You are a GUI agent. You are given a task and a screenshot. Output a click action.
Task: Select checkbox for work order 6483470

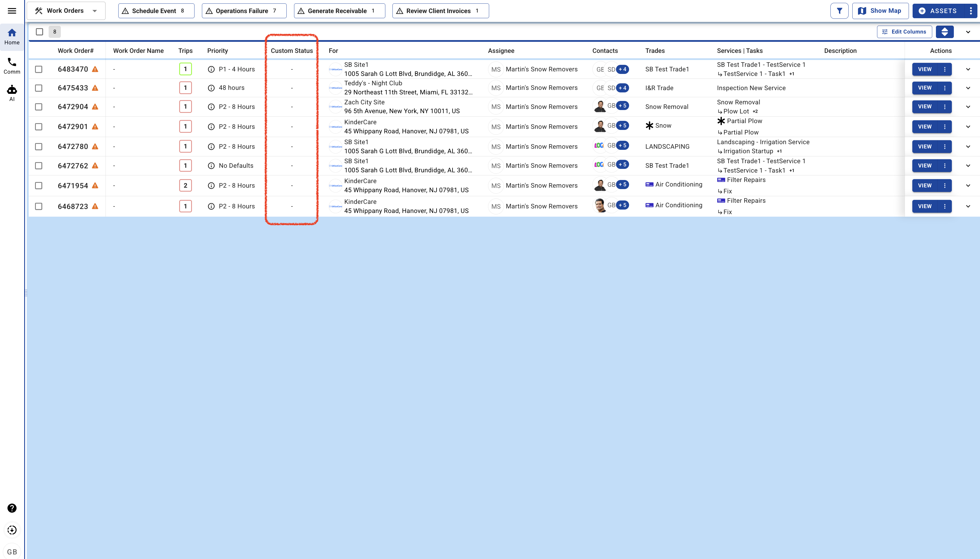click(39, 69)
